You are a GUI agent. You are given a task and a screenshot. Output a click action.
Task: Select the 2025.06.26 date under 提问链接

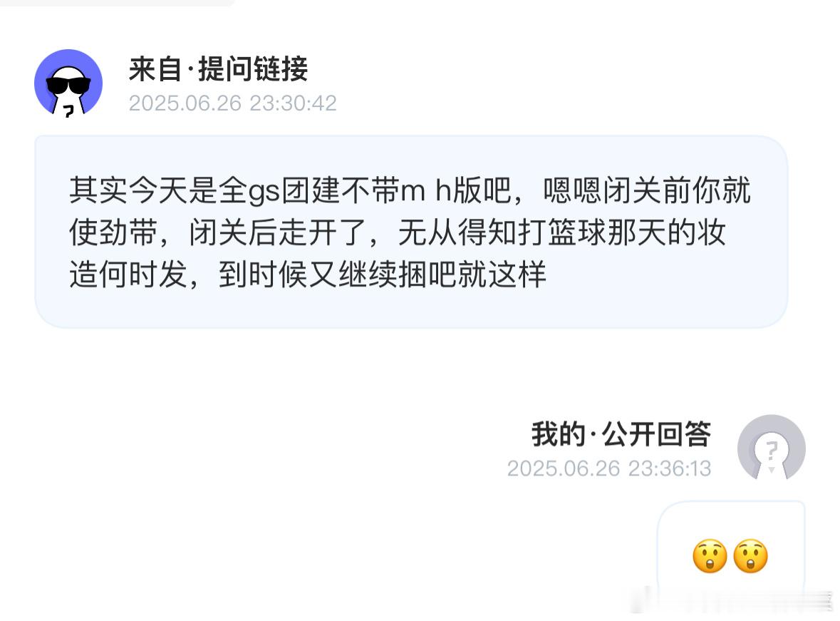(x=185, y=103)
